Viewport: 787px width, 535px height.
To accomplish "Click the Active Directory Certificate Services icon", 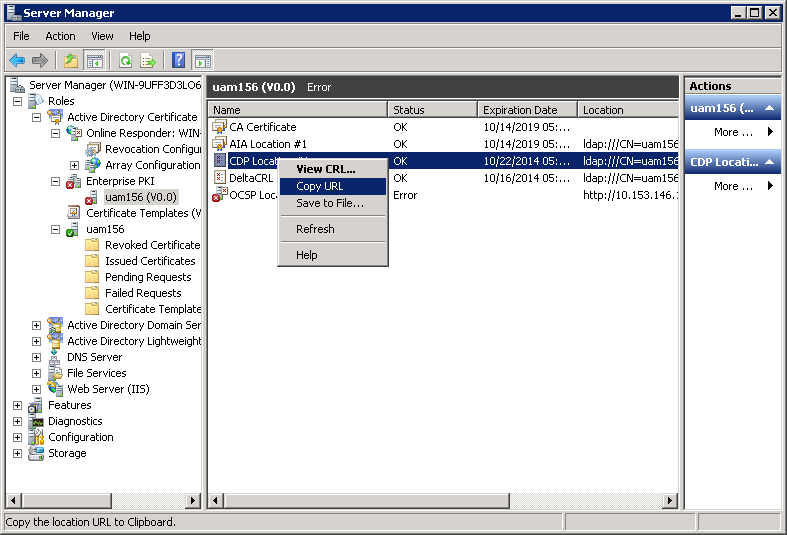I will [55, 117].
